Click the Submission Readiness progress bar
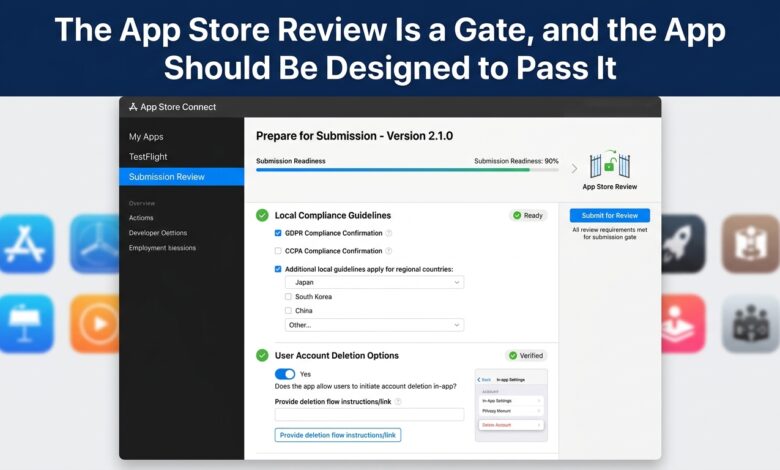 [407, 170]
